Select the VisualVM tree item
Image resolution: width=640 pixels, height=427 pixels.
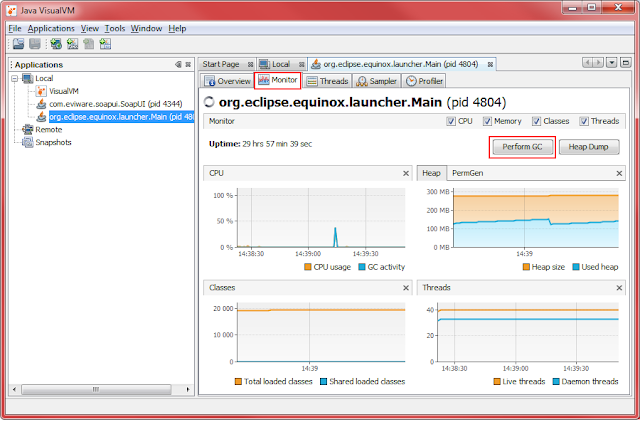[64, 91]
